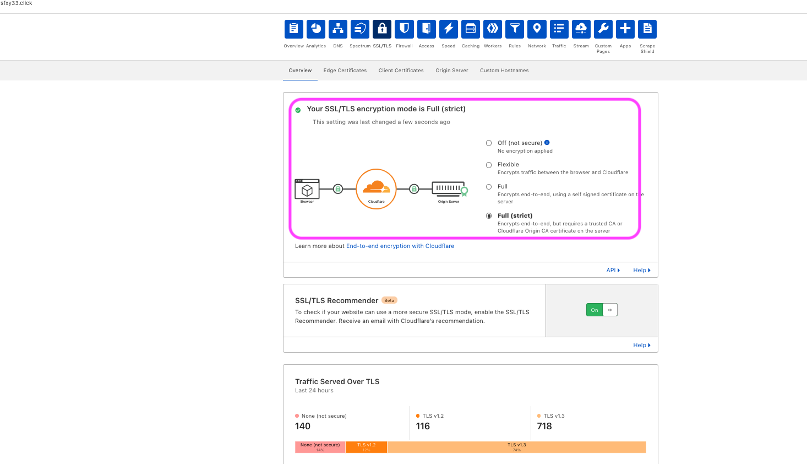Screen dimensions: 808x464
Task: Open the Traffic list icon
Action: [559, 29]
